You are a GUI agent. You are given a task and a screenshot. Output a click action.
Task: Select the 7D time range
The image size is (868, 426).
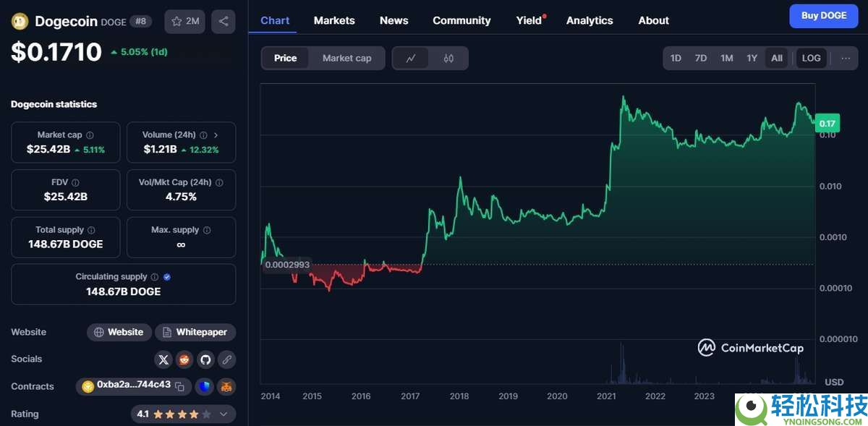click(700, 59)
